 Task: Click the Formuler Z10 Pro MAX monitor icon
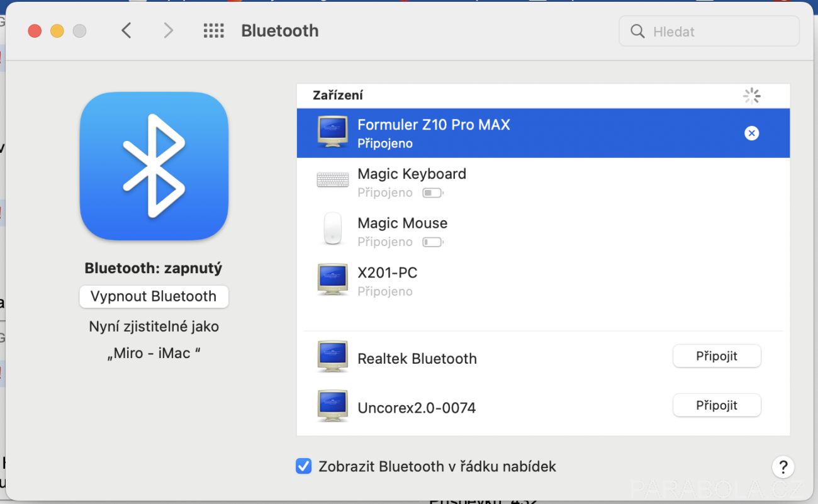click(x=333, y=132)
